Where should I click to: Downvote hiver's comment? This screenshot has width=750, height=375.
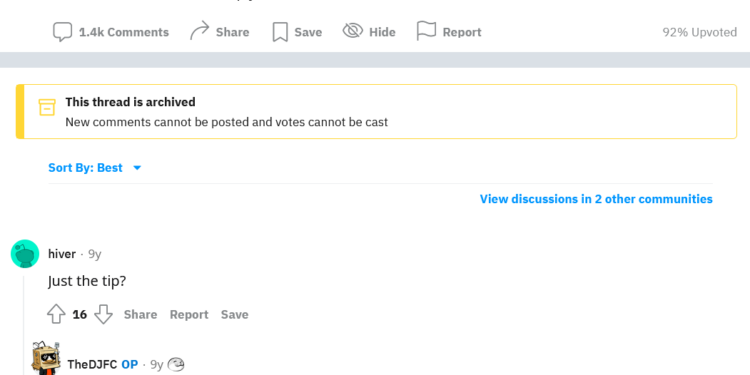point(103,314)
